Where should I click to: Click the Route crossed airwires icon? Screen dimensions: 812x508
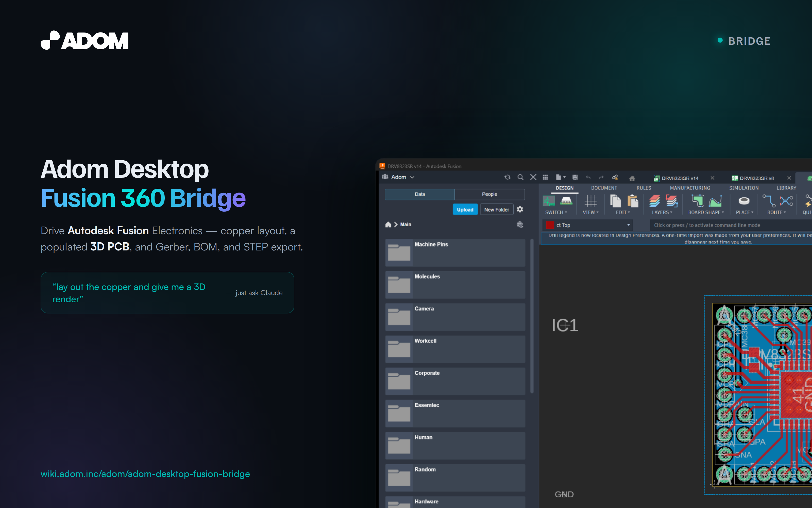click(x=787, y=201)
